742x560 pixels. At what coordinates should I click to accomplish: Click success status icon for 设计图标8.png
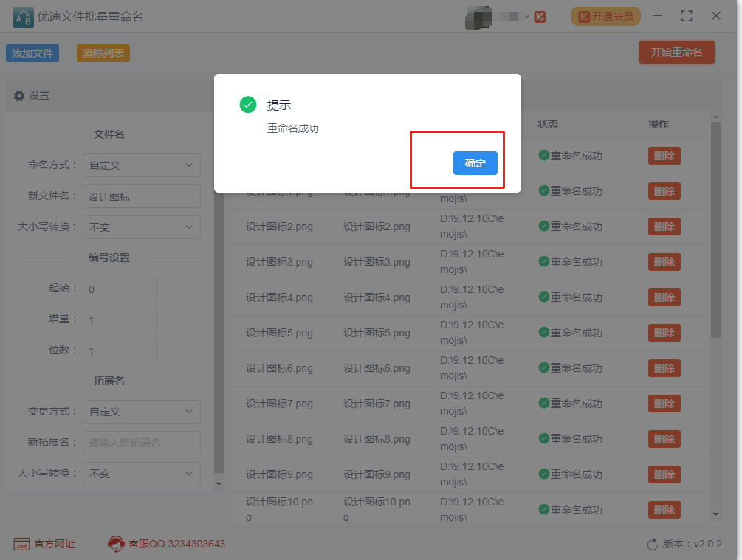tap(544, 439)
